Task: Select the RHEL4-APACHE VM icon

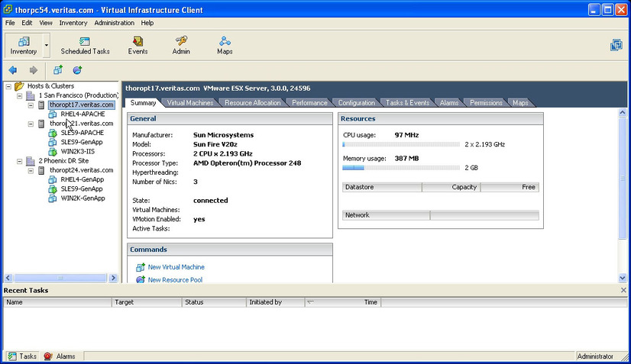Action: [x=52, y=114]
